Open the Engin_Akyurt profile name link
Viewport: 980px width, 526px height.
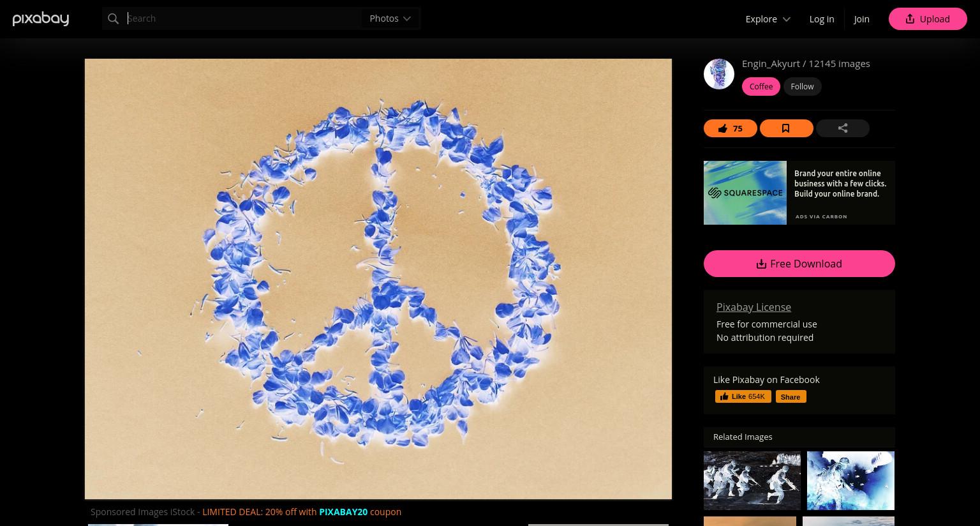point(771,63)
